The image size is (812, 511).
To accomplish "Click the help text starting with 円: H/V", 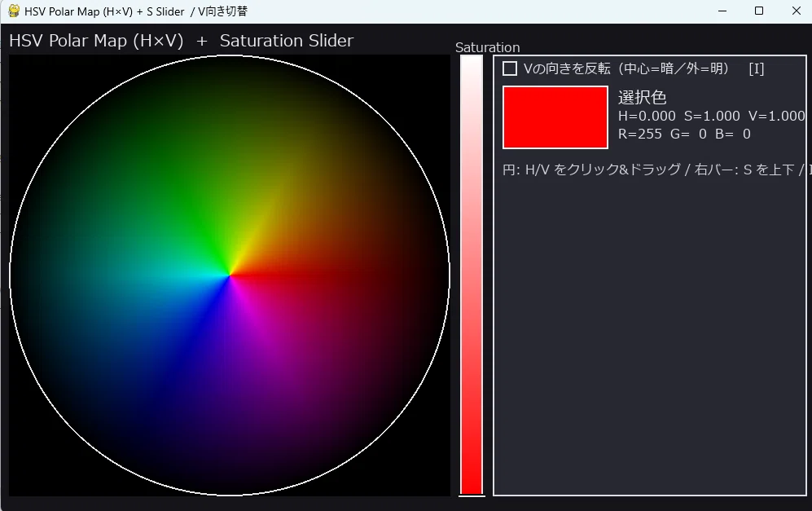I will pos(656,170).
